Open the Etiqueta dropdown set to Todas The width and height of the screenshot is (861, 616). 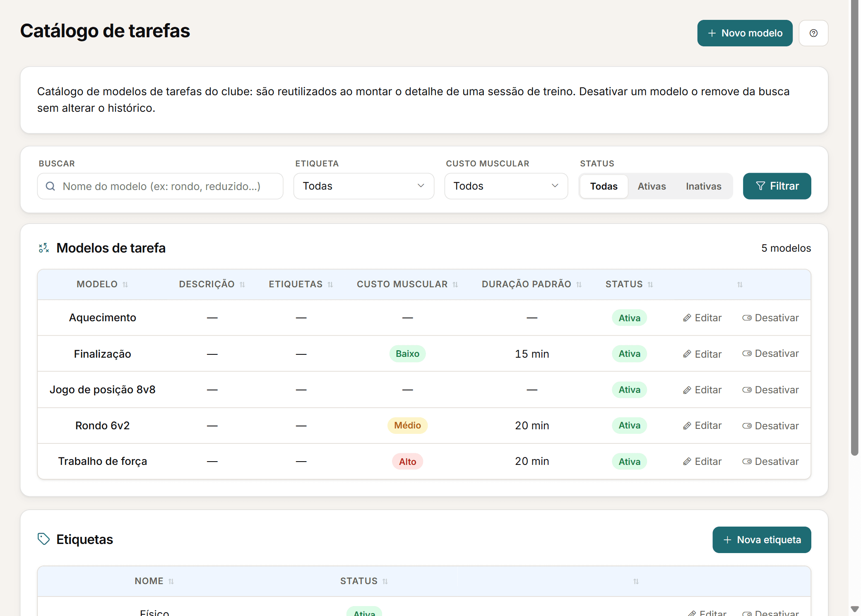pyautogui.click(x=363, y=186)
